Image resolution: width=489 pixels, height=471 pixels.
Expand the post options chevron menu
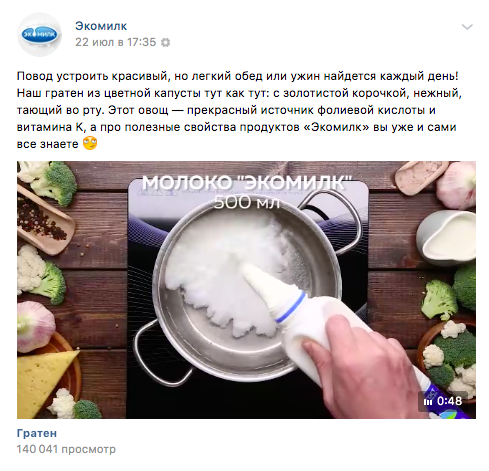coord(467,27)
